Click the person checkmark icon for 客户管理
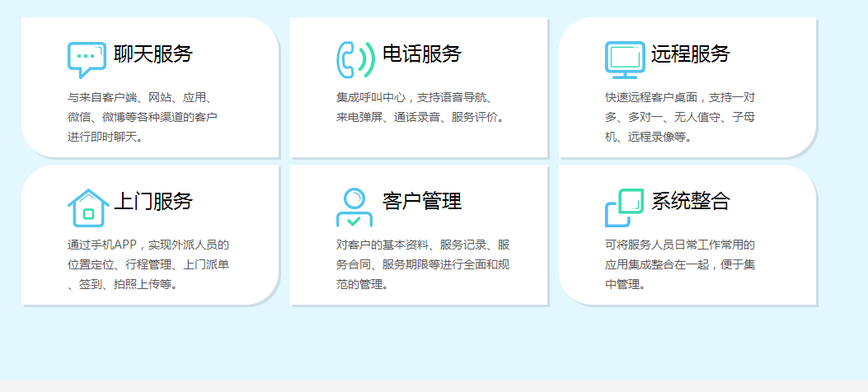Viewport: 868px width, 392px height. point(354,208)
